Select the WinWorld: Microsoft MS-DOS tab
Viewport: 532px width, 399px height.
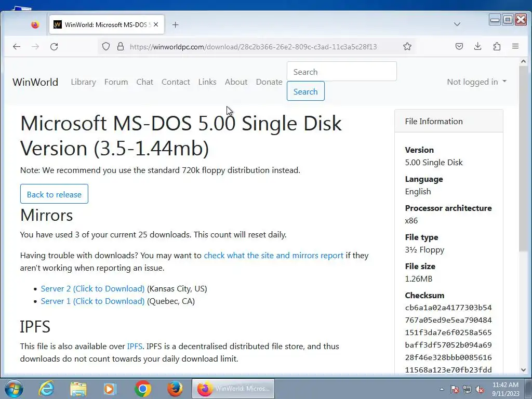pyautogui.click(x=106, y=24)
